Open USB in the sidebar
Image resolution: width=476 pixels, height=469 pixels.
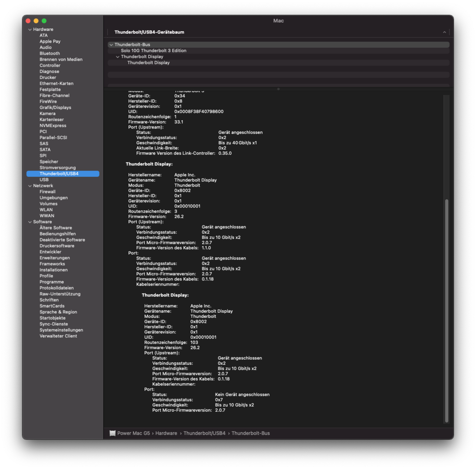pos(44,180)
